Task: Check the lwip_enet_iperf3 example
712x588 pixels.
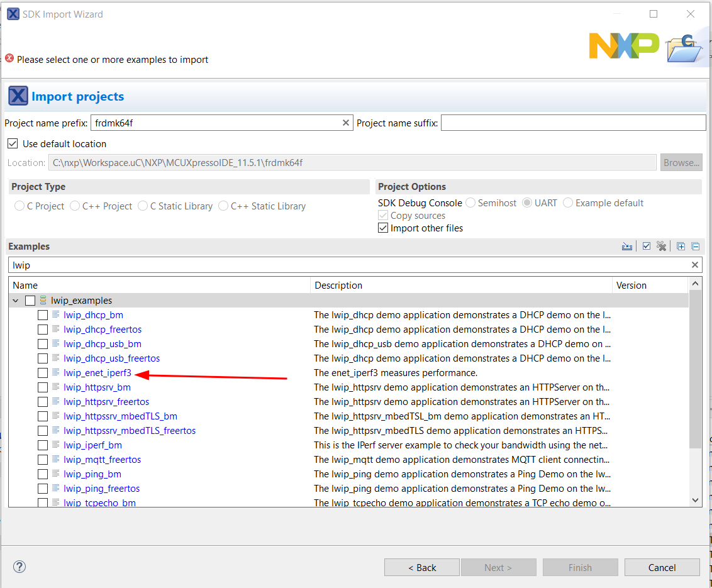Action: (42, 372)
